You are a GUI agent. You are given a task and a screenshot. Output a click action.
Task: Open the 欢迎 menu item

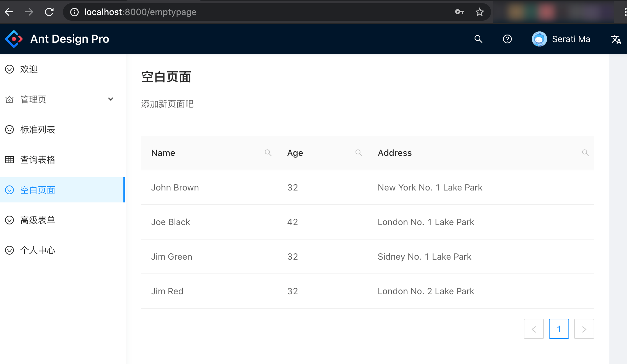29,69
